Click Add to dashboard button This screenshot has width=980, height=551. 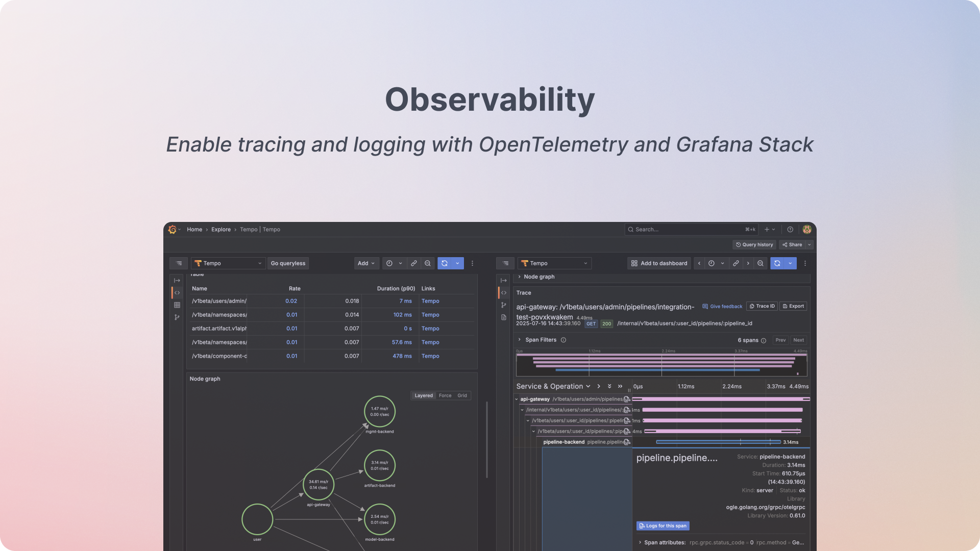click(x=659, y=263)
